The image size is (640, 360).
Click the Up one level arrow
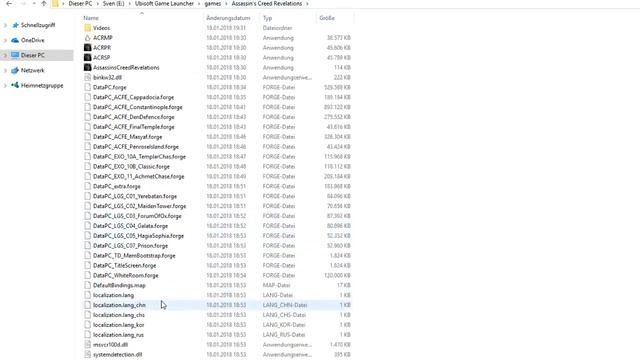pyautogui.click(x=44, y=4)
